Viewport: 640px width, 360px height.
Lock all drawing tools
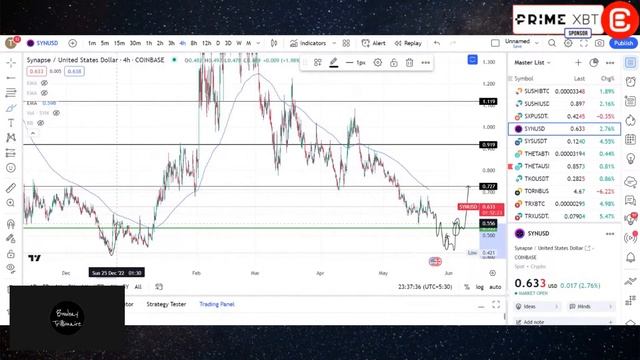click(11, 254)
